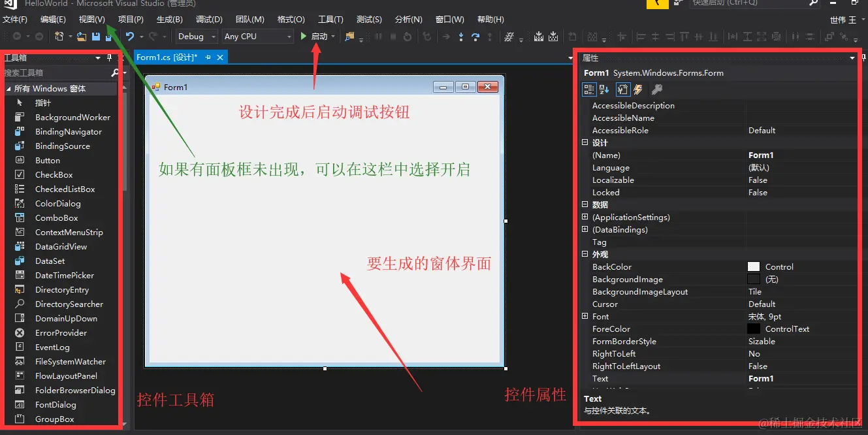This screenshot has width=868, height=435.
Task: Click the Step Into debug icon
Action: (x=461, y=37)
